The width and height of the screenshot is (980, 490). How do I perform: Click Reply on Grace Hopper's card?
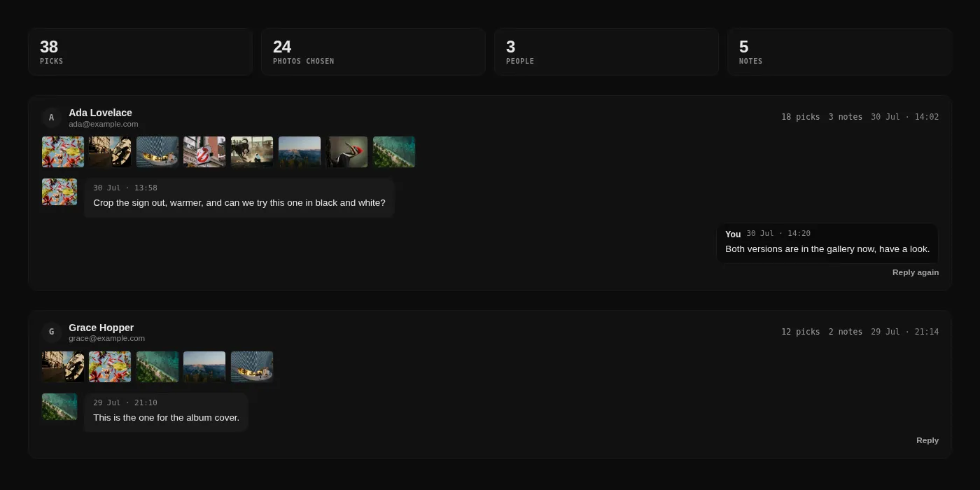point(927,440)
